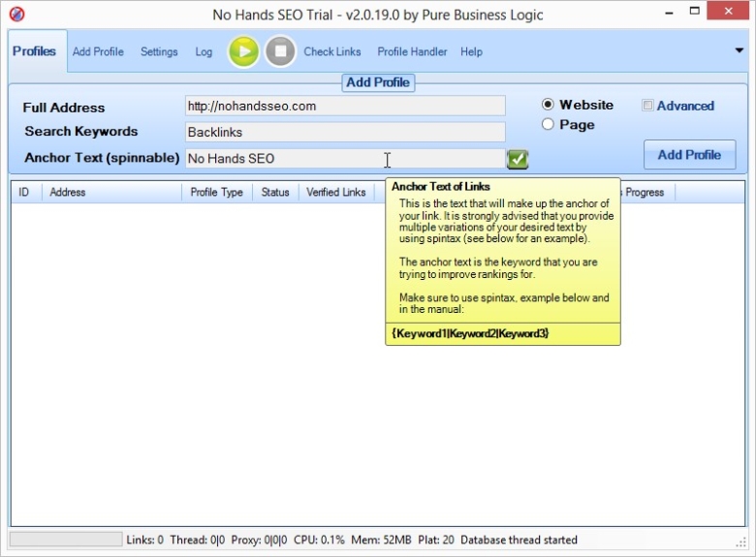Select the Page radio button
Viewport: 756px width, 557px height.
coord(548,124)
